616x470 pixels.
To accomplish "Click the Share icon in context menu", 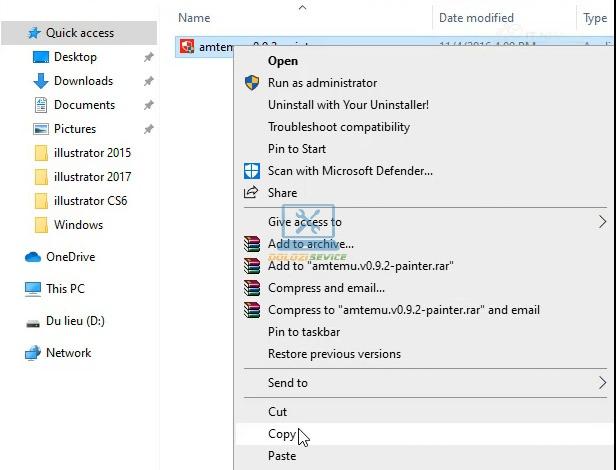I will coord(252,193).
